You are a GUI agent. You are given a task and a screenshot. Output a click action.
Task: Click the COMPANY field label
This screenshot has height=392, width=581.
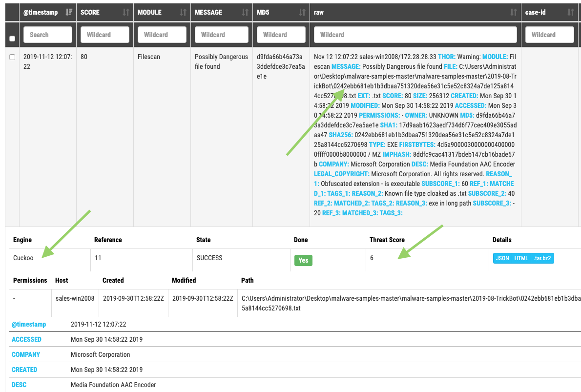[x=26, y=354]
